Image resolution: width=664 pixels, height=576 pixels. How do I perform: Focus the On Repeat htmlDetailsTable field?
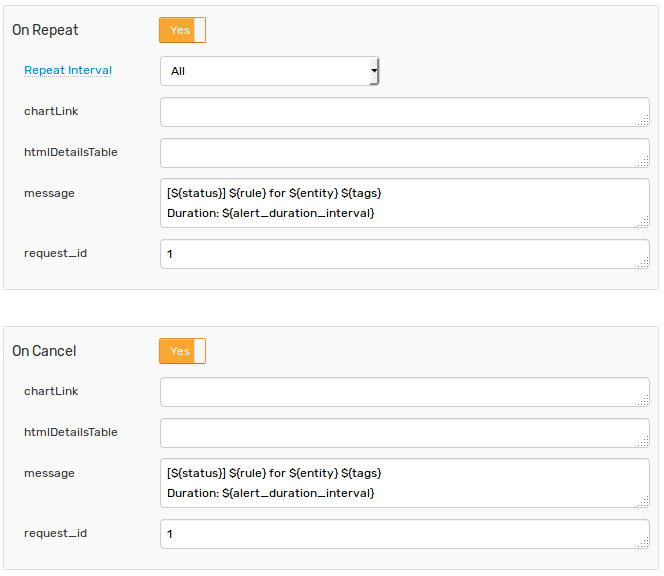click(x=405, y=153)
